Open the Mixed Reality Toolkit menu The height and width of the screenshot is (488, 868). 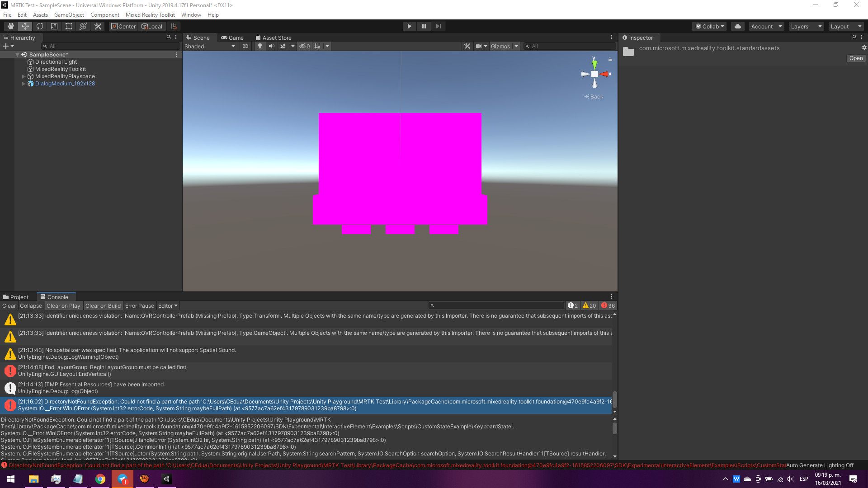[x=150, y=14]
